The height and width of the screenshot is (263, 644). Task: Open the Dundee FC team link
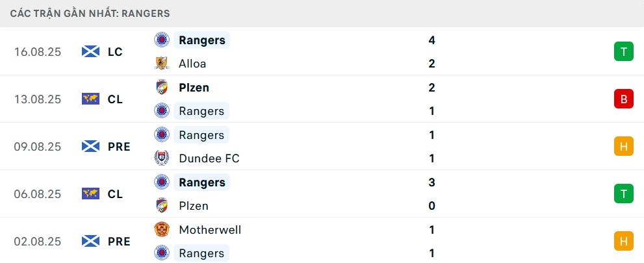point(209,158)
